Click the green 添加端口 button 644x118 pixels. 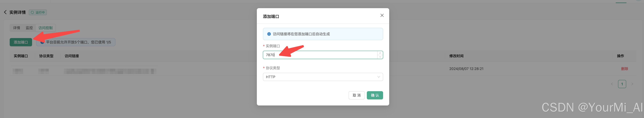point(21,42)
